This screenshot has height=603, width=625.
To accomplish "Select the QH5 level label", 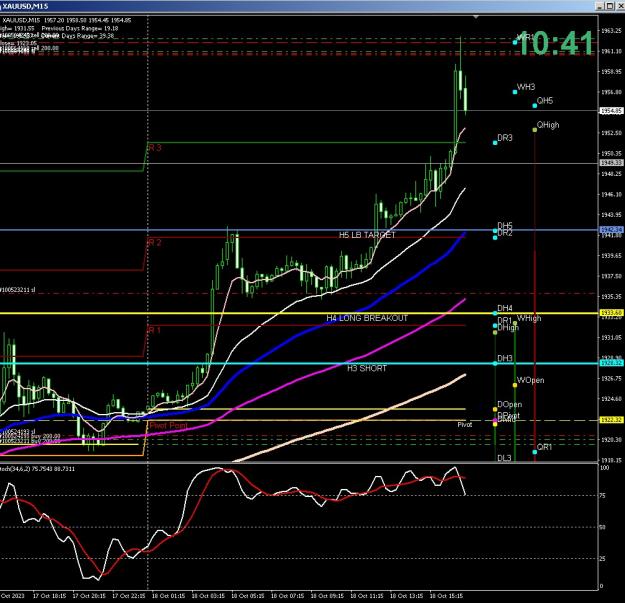I will tap(544, 101).
